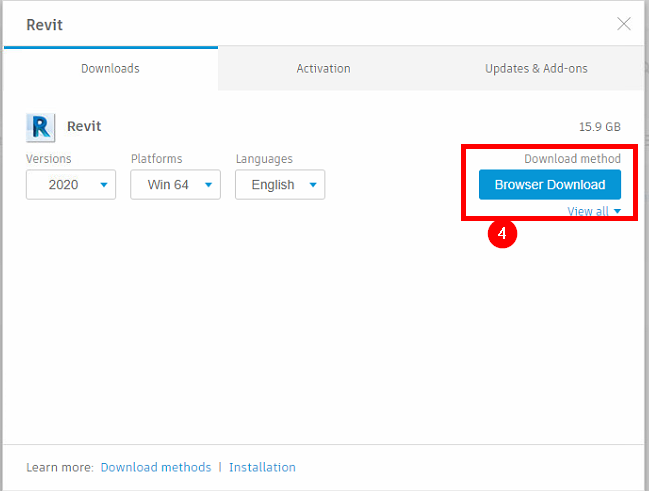The height and width of the screenshot is (491, 649).
Task: Click the 15.9 GB file size text
Action: click(x=600, y=127)
